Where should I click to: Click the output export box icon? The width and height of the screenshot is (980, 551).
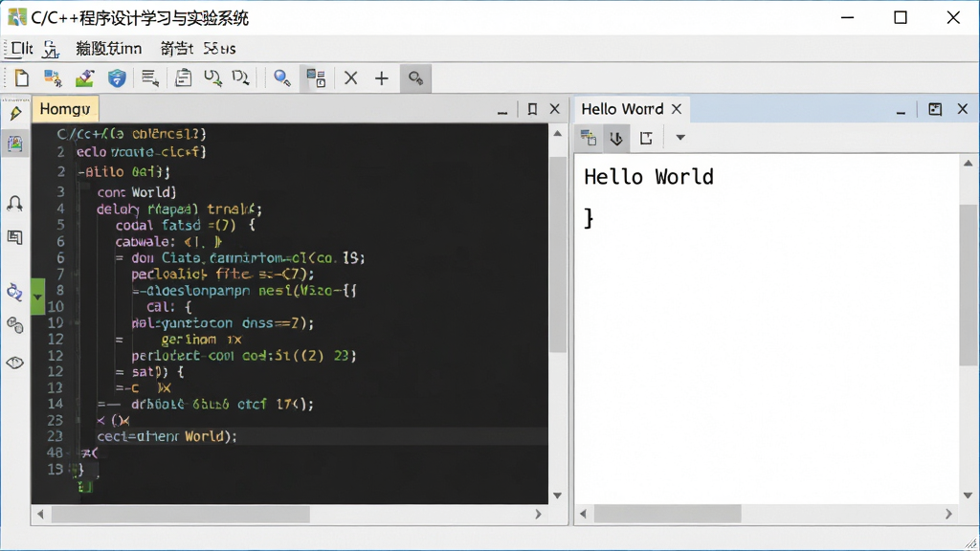point(646,138)
